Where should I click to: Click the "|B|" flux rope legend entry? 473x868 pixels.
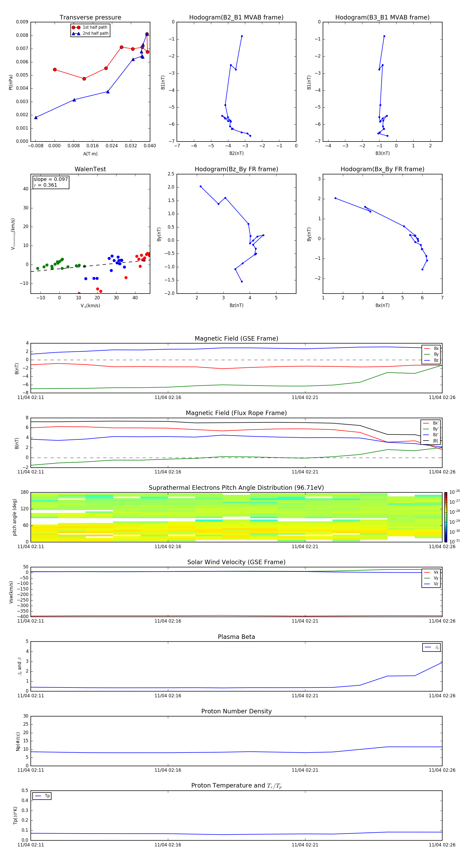(x=431, y=441)
